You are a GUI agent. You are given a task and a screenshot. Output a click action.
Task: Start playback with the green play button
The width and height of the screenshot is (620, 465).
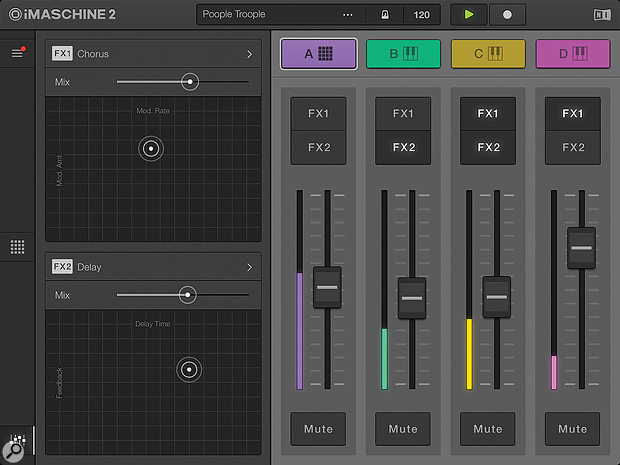[469, 15]
